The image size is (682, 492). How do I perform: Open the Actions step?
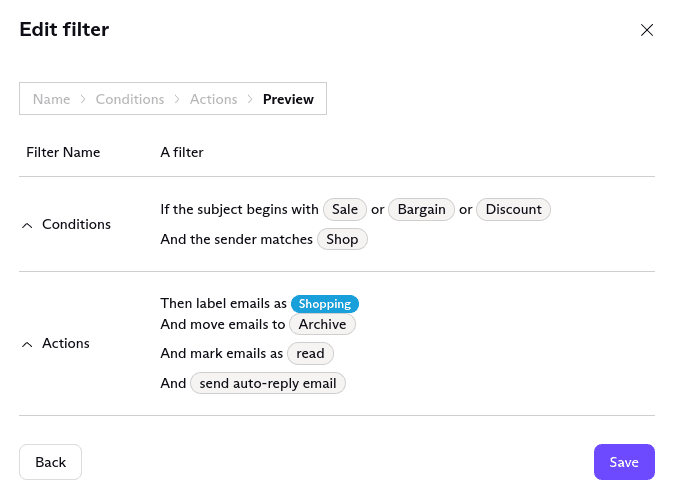(x=214, y=99)
